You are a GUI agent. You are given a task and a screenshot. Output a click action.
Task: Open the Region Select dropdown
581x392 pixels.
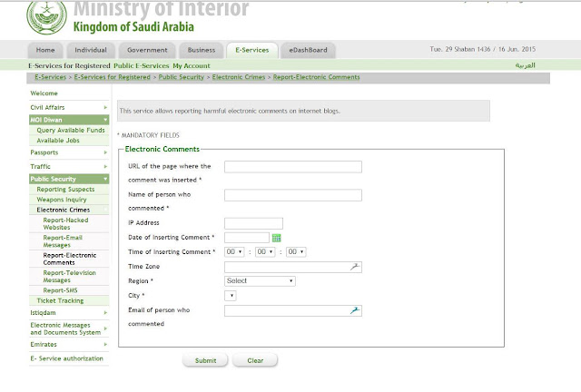tap(260, 281)
